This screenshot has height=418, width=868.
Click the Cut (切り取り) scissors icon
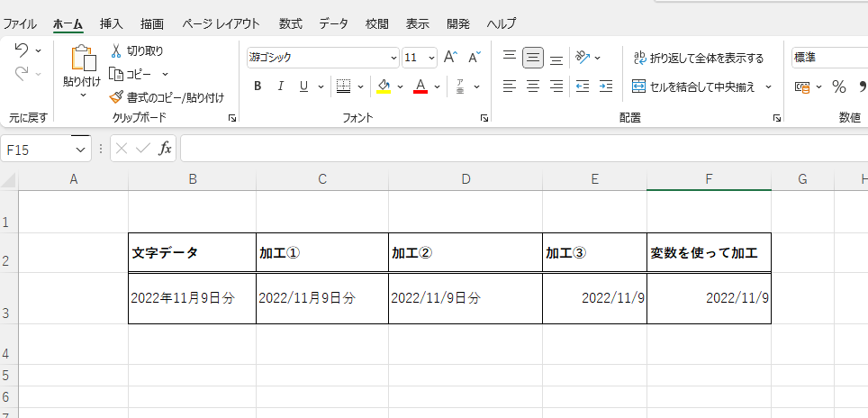(116, 51)
